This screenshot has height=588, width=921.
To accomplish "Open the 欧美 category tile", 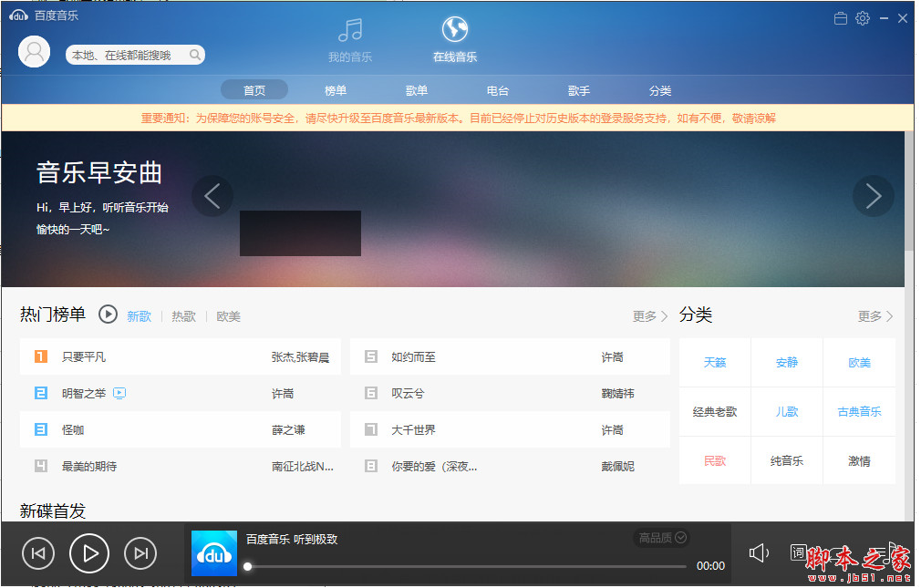I will [859, 363].
